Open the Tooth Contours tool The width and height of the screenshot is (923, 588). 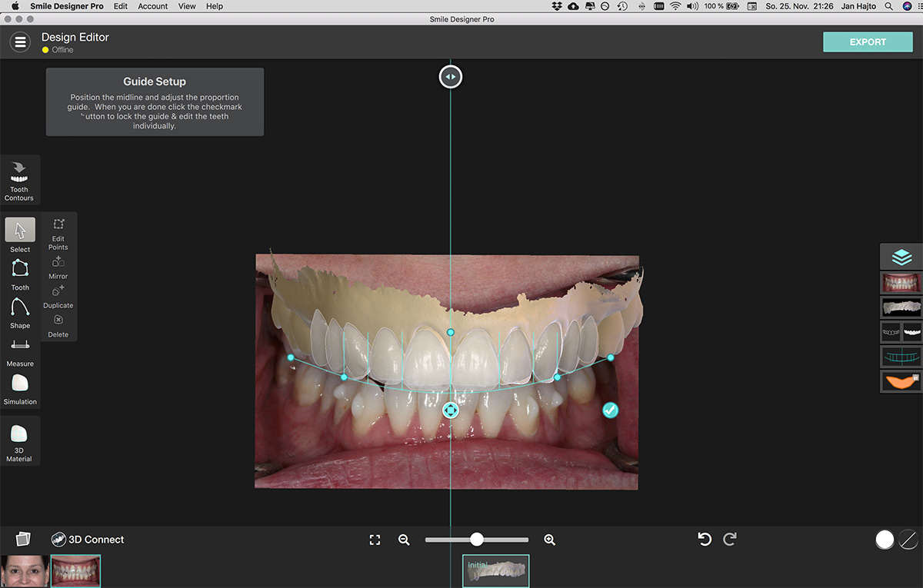tap(19, 180)
